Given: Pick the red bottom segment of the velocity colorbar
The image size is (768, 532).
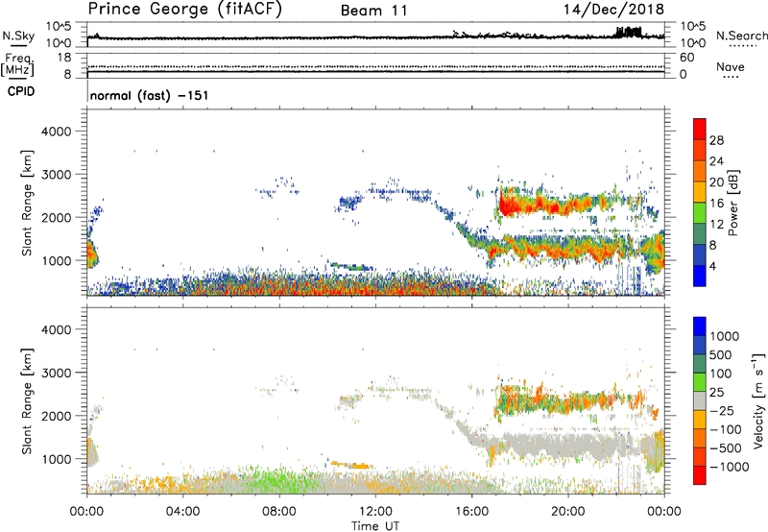Looking at the screenshot, I should (x=700, y=475).
